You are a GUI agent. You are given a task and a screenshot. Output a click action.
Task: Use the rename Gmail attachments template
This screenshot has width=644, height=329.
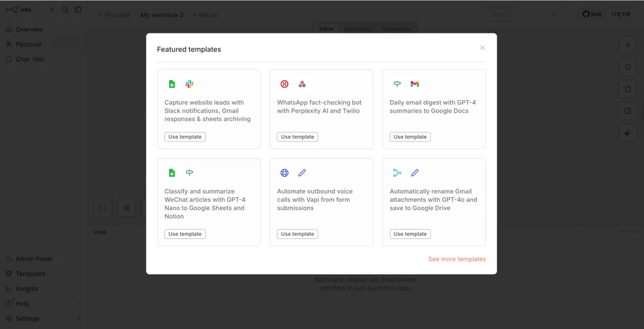tap(410, 234)
